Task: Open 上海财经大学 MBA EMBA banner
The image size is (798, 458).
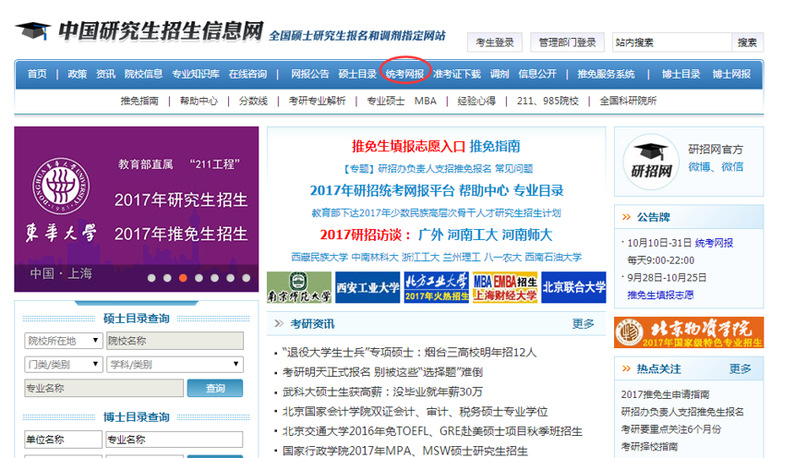Action: [505, 287]
